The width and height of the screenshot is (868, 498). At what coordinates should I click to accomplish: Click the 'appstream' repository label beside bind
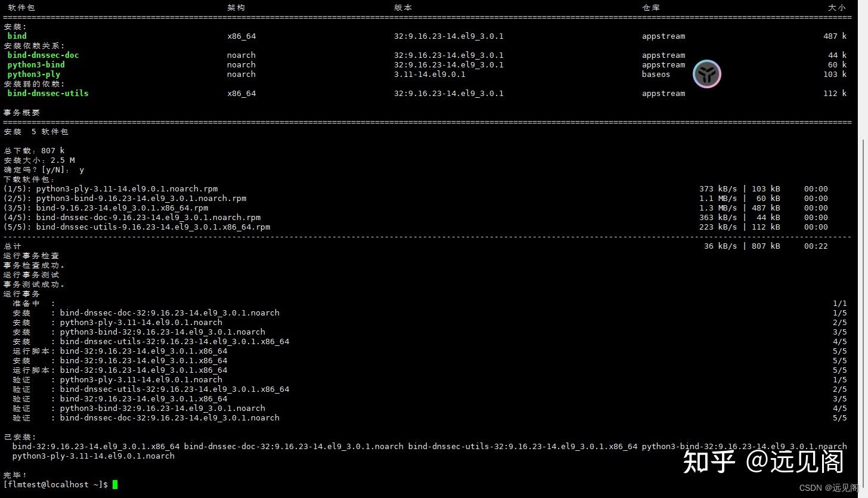point(664,36)
